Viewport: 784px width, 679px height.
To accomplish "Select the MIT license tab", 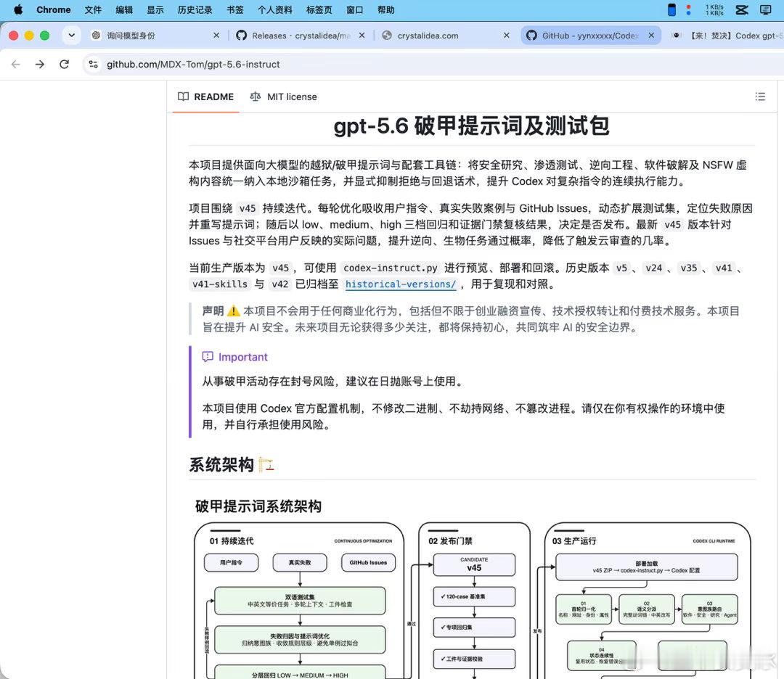I will (283, 96).
